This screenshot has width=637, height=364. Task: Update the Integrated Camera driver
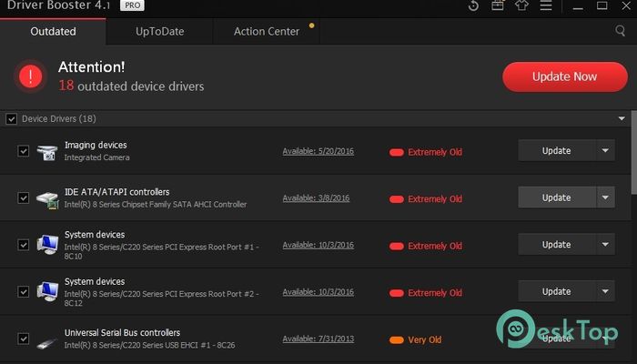point(557,151)
